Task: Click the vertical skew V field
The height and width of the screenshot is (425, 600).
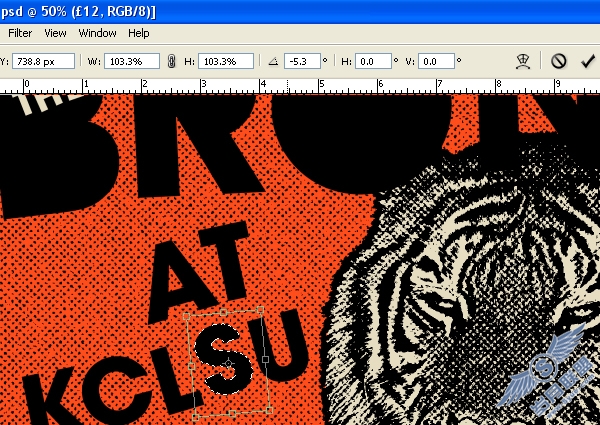Action: click(436, 61)
